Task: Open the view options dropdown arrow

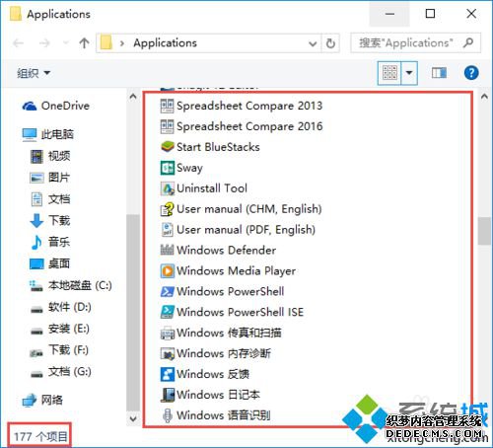Action: 409,73
